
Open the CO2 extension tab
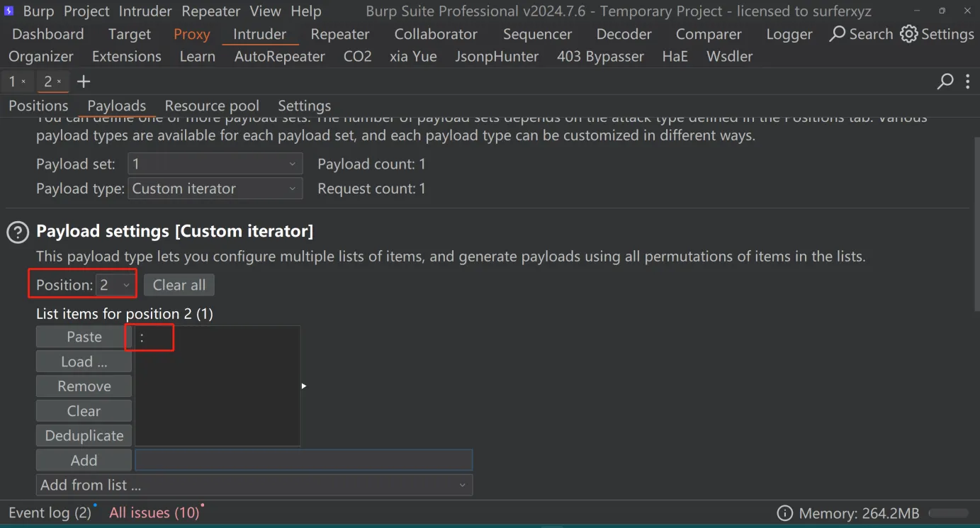(358, 57)
